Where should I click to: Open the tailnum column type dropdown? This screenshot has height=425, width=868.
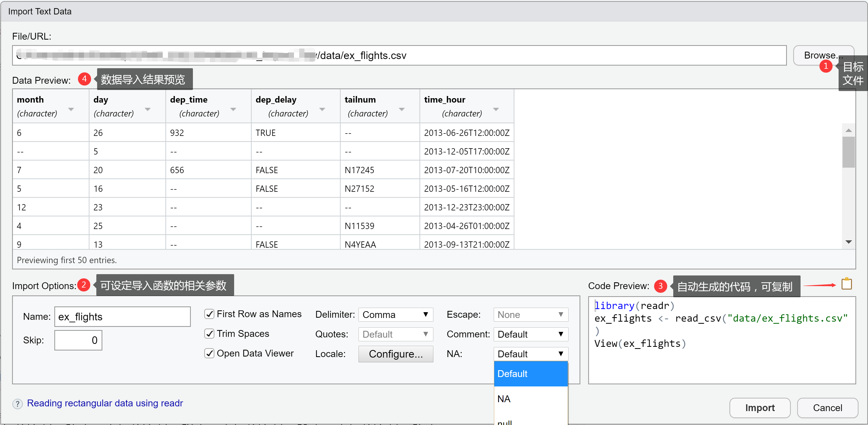pyautogui.click(x=402, y=109)
